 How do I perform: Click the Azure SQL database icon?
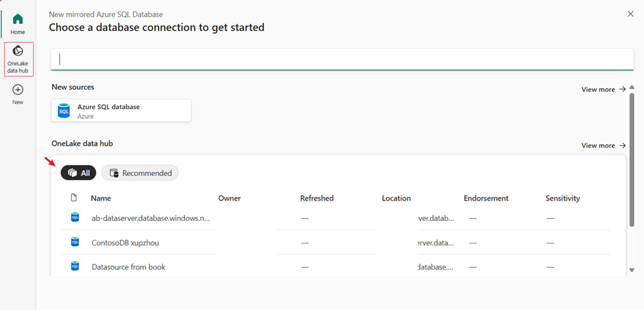[63, 111]
